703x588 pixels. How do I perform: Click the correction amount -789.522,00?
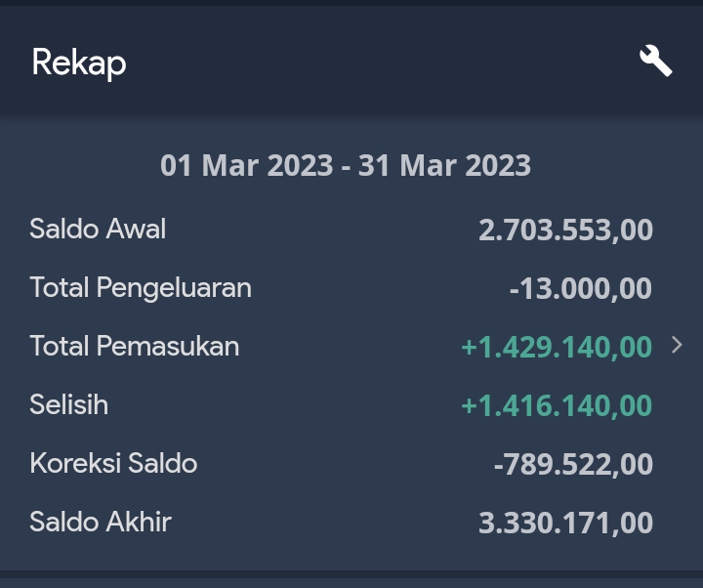[573, 464]
